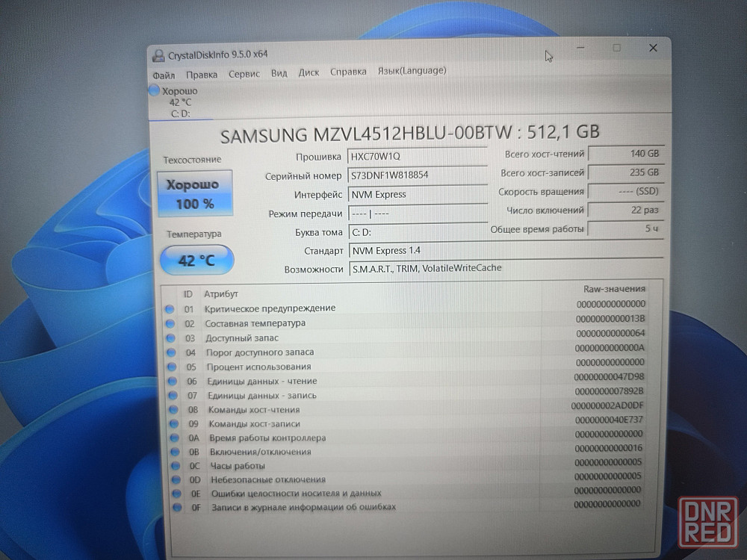Click status dot for Команды хост-записи row
The image size is (747, 560).
174,424
